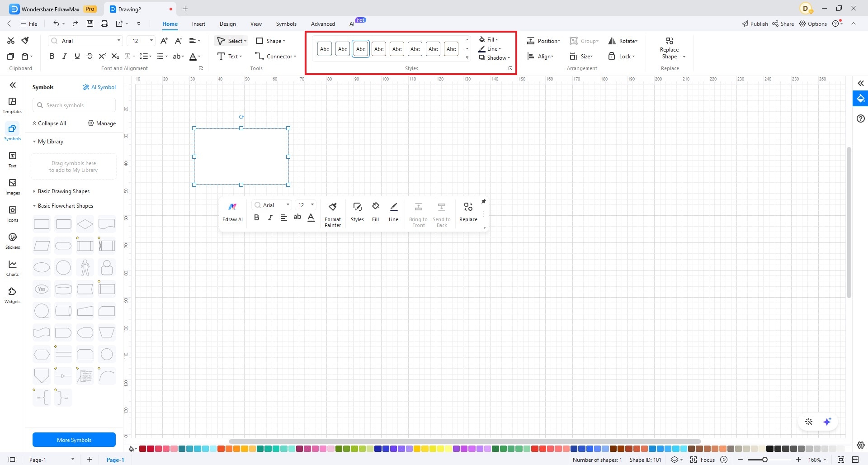Click Manage in Symbols panel
Viewport: 868px width, 465px height.
click(x=102, y=123)
